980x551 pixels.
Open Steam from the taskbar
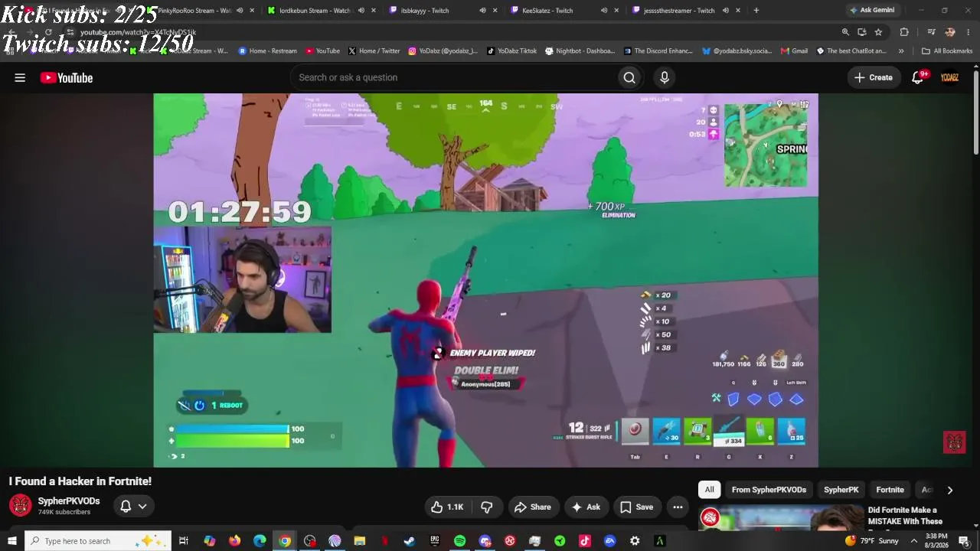pos(410,541)
